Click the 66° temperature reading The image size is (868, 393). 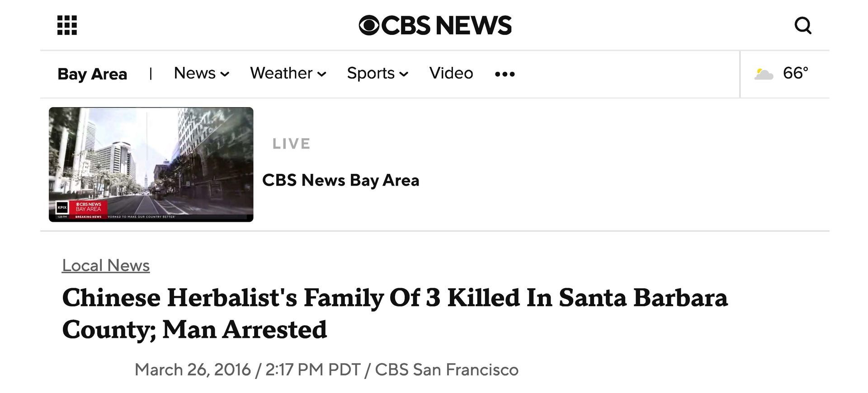(x=795, y=73)
